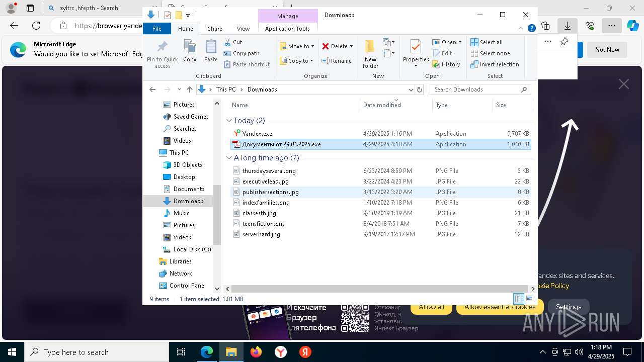The width and height of the screenshot is (644, 362).
Task: Open Edge downloads icon in browser toolbar
Action: pos(568,26)
